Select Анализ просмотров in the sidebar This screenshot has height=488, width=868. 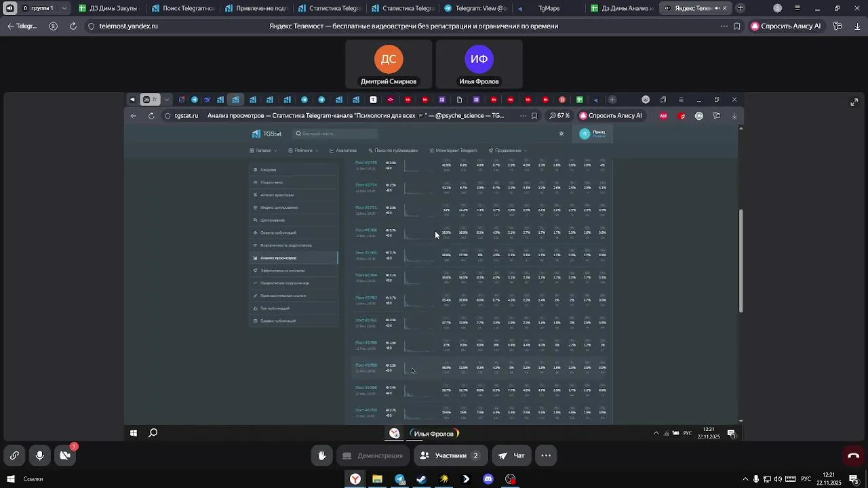(294, 258)
